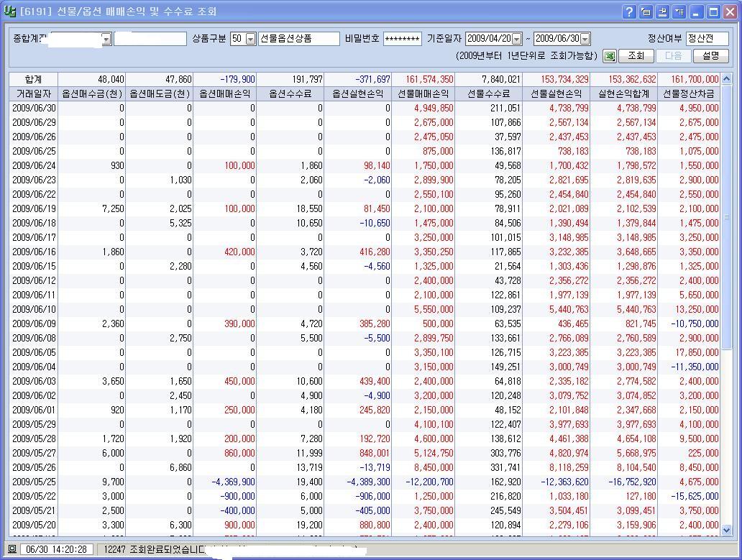Minimize the 6191 window
The width and height of the screenshot is (742, 560).
pos(696,12)
